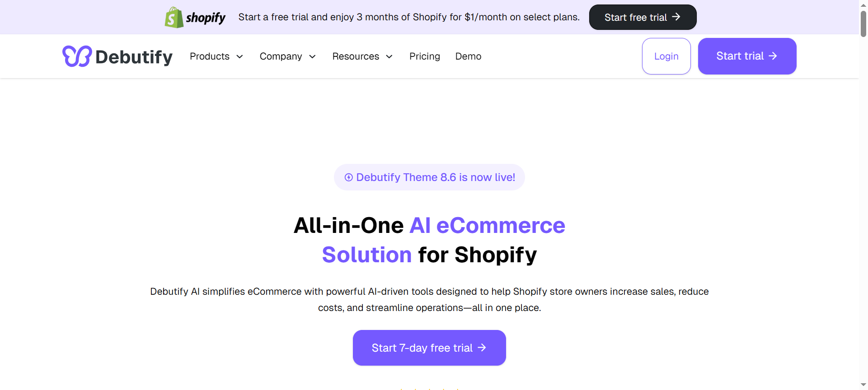868x390 pixels.
Task: Click the Debutify butterfly logo icon
Action: click(x=77, y=56)
